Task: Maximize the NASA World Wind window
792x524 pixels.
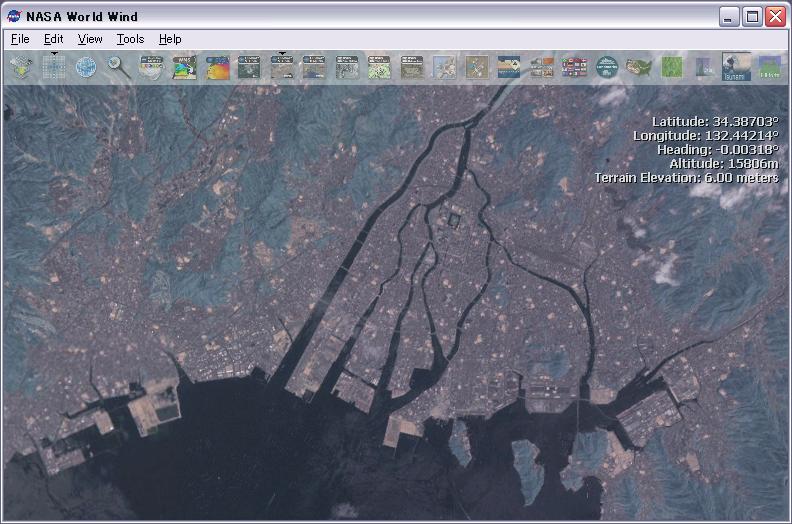Action: click(751, 16)
